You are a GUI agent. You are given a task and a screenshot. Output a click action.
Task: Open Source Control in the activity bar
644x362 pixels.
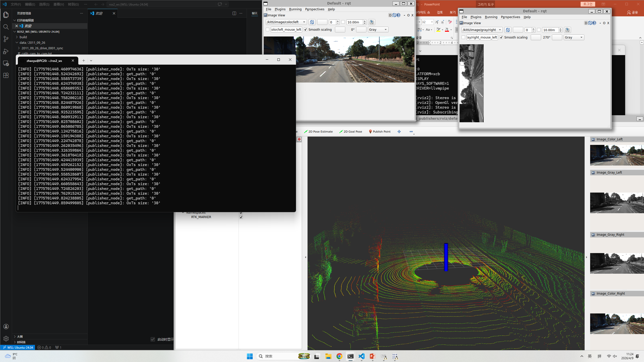click(6, 39)
